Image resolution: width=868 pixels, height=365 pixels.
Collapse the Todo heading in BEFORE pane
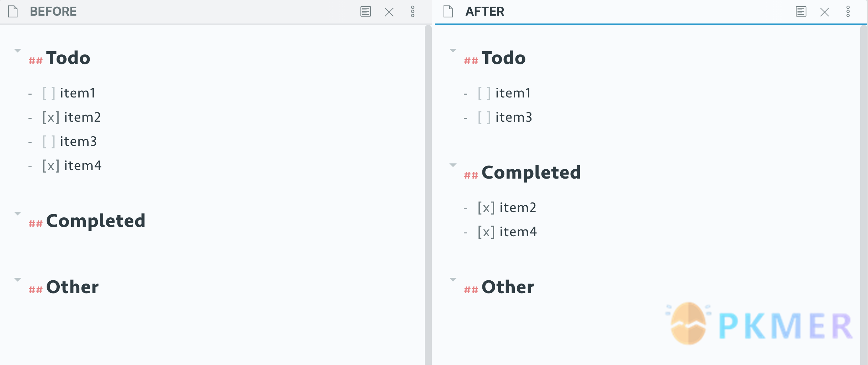click(x=17, y=51)
